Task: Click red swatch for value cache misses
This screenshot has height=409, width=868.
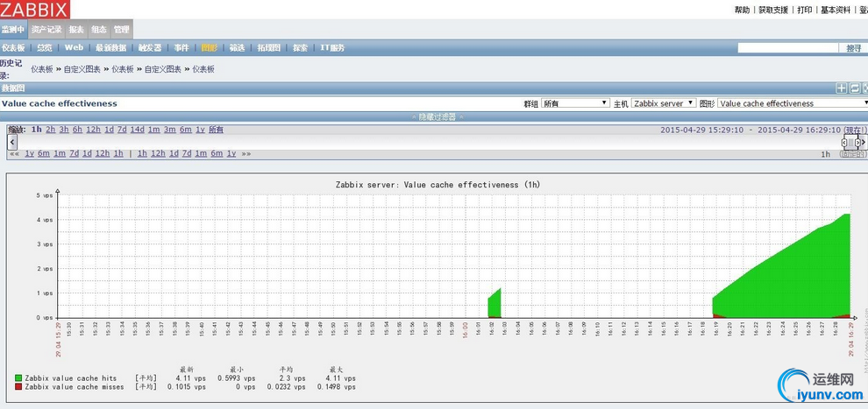Action: click(18, 387)
